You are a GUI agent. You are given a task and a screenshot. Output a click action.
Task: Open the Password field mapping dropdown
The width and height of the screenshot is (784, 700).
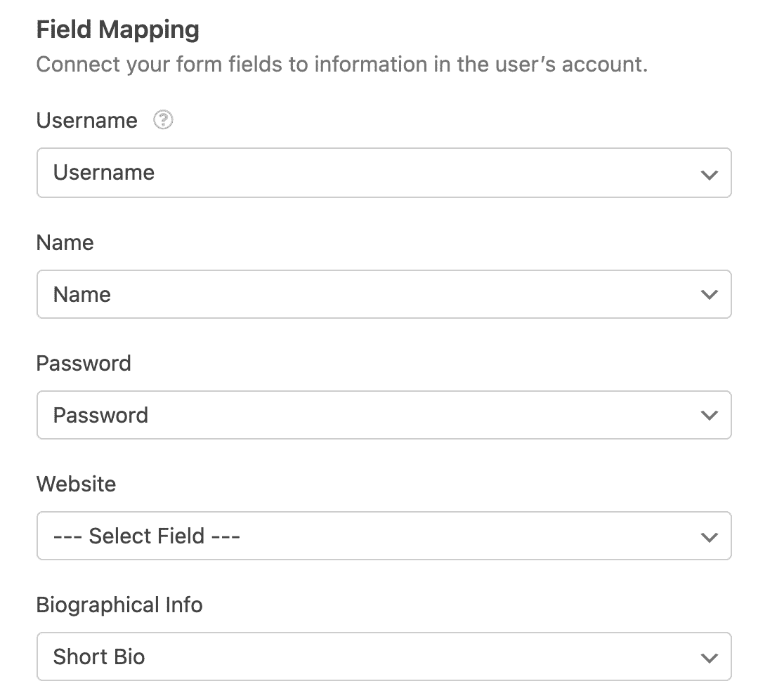point(384,415)
